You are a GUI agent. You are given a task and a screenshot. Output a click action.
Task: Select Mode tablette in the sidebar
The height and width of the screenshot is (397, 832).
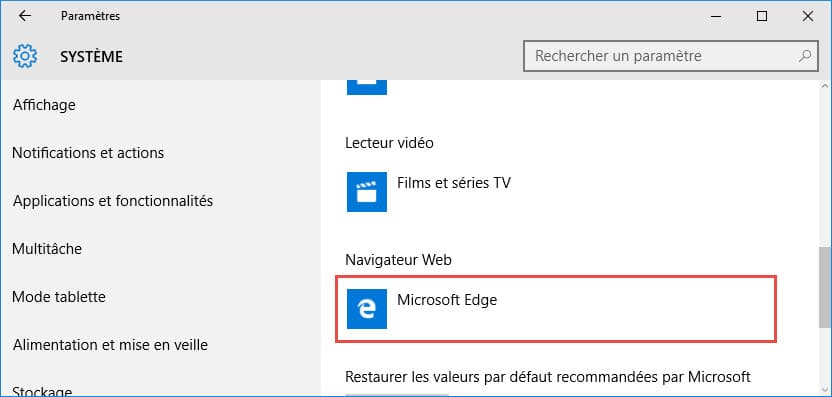[x=59, y=297]
